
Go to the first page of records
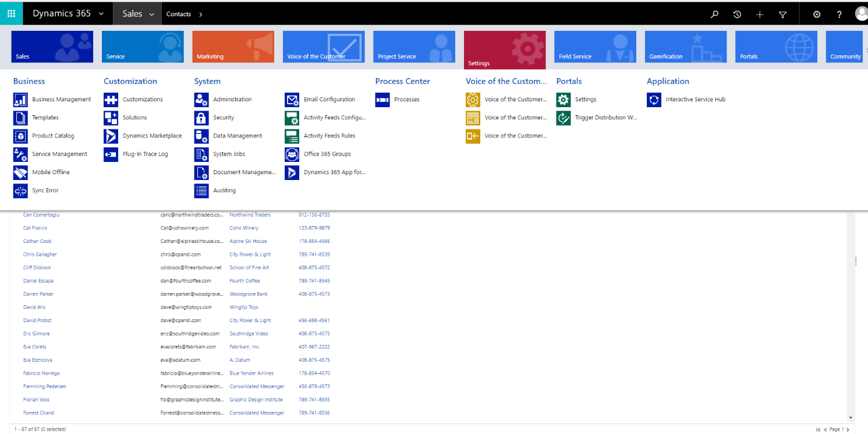[x=819, y=429]
